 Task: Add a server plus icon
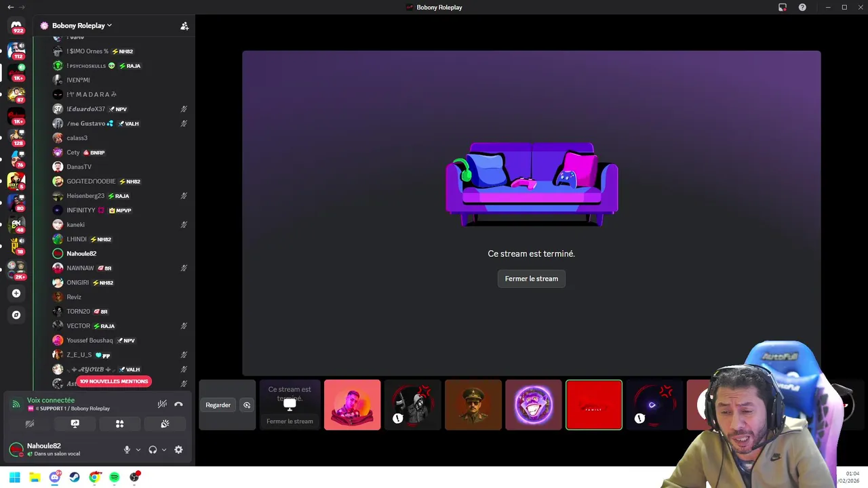[16, 293]
